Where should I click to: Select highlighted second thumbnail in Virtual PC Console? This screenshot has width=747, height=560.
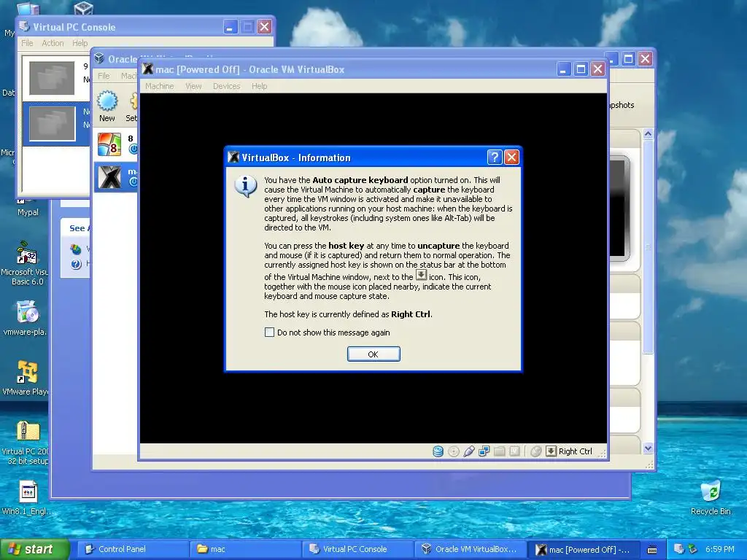click(x=52, y=123)
